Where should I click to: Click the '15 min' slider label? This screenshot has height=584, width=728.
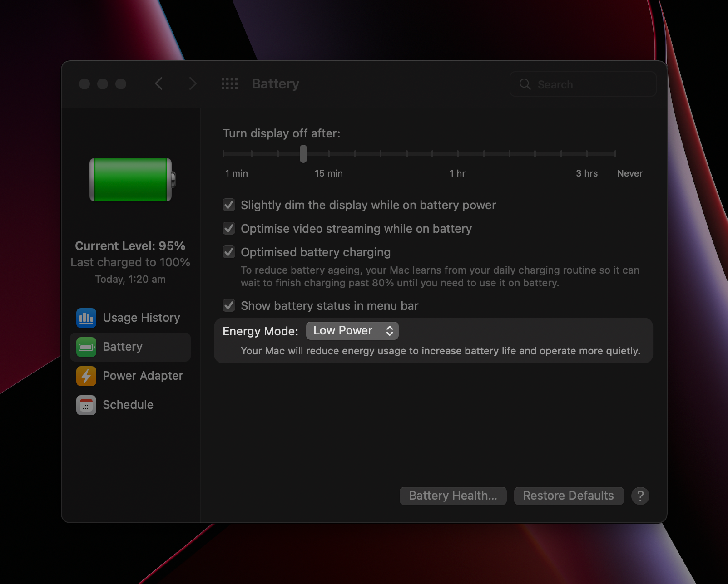tap(329, 173)
